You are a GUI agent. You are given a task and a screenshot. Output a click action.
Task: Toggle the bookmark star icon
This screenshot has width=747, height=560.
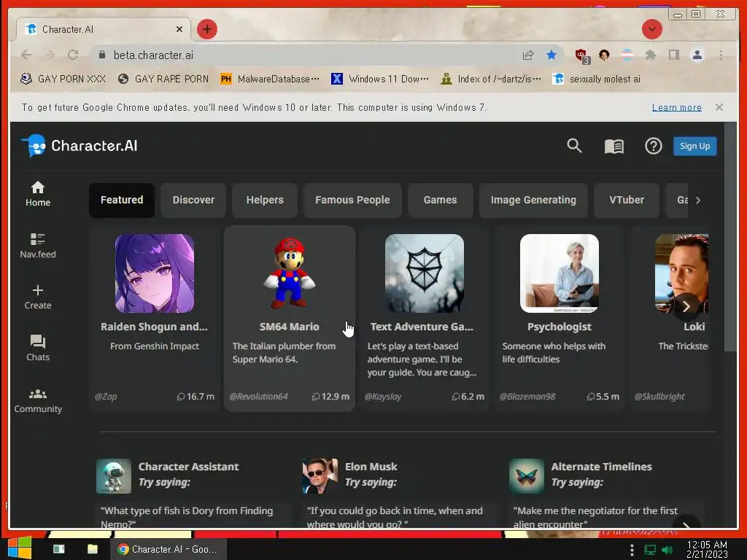pyautogui.click(x=551, y=55)
